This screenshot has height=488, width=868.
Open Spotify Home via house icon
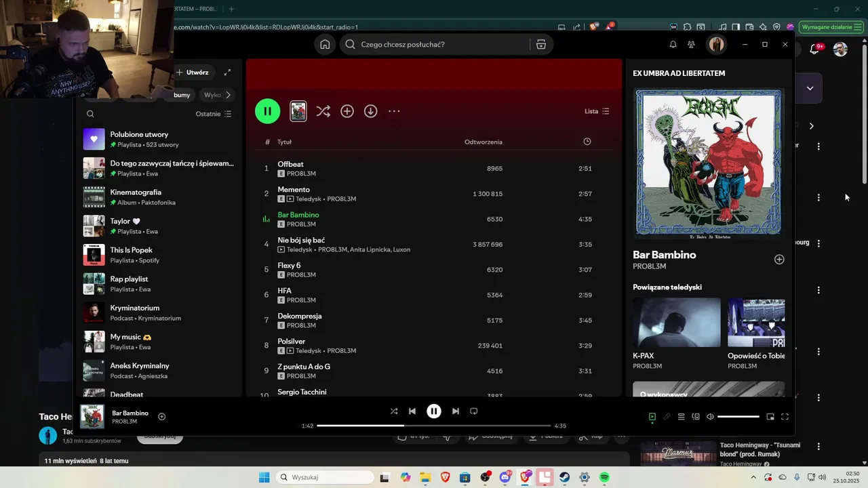pyautogui.click(x=325, y=44)
